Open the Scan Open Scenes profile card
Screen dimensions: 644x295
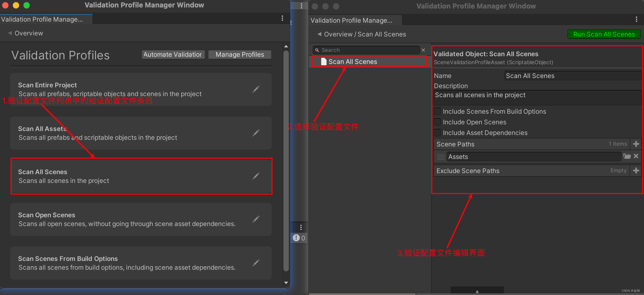pyautogui.click(x=141, y=219)
